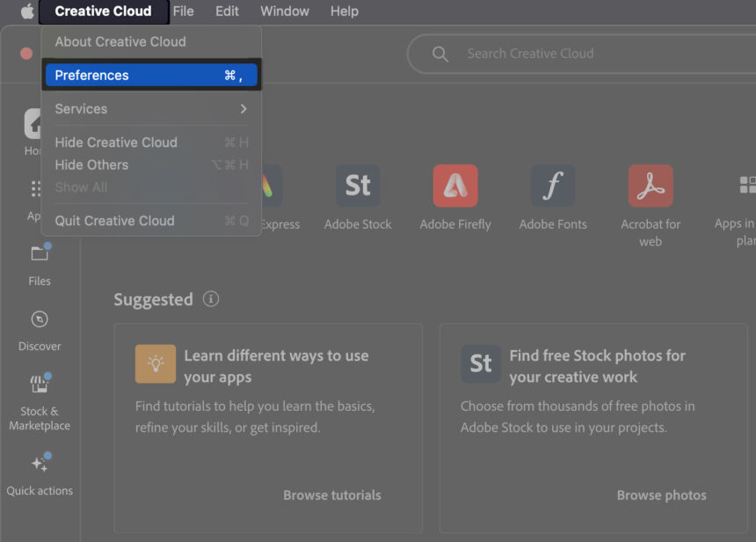This screenshot has width=756, height=542.
Task: Expand the Services submenu
Action: pyautogui.click(x=151, y=109)
